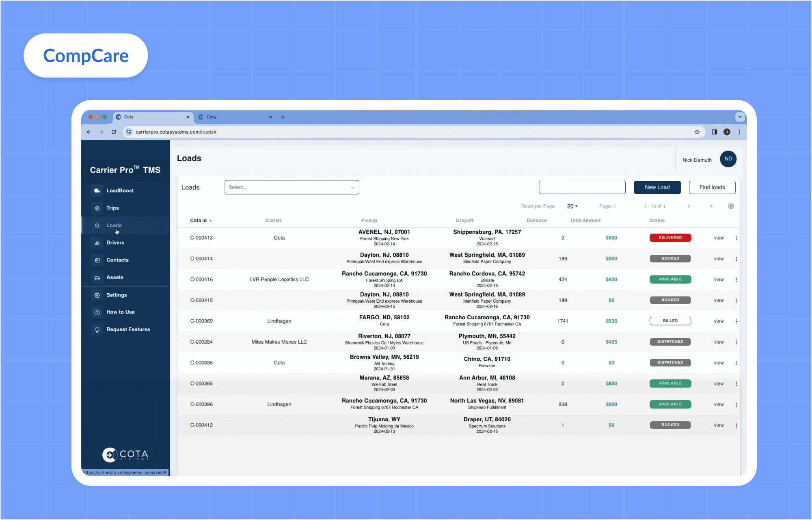
Task: Click the How to Use question icon
Action: pyautogui.click(x=97, y=312)
